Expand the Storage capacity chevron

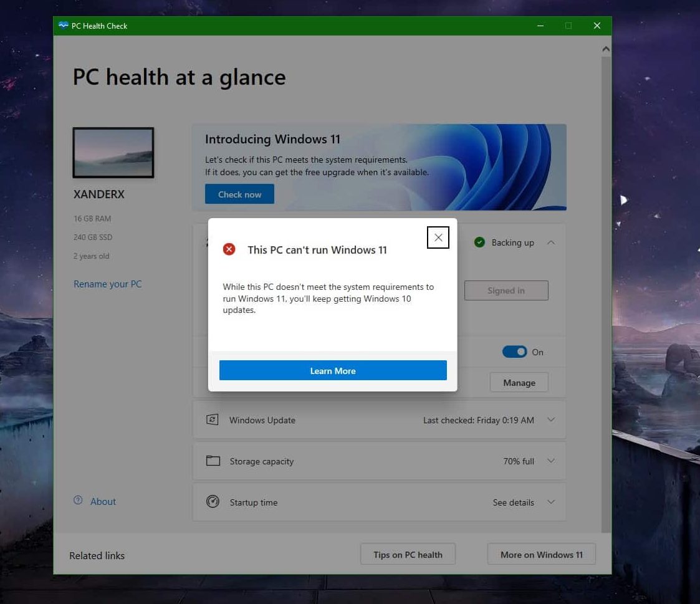pyautogui.click(x=551, y=461)
